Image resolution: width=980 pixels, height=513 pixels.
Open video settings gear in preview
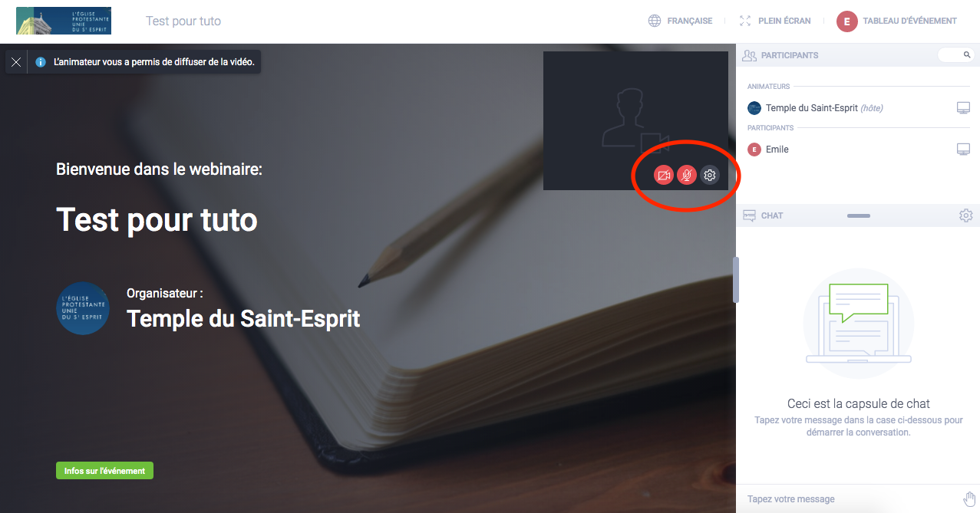(x=710, y=176)
